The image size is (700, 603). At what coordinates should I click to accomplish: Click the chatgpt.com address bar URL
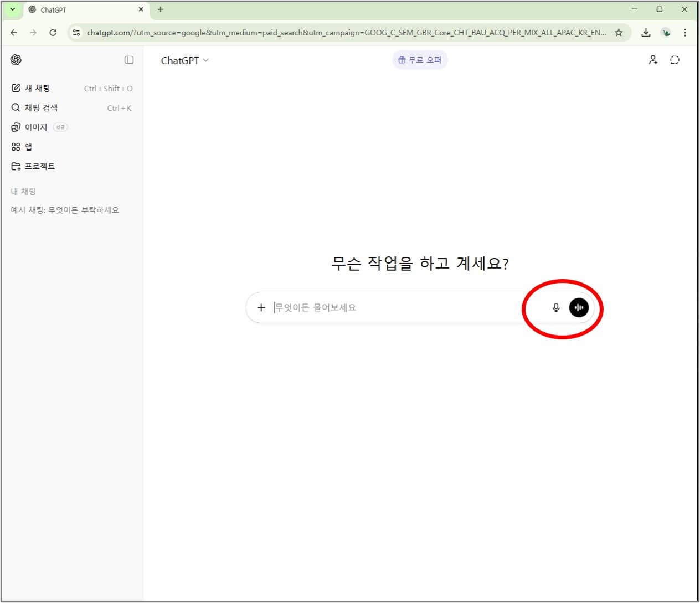[x=346, y=33]
